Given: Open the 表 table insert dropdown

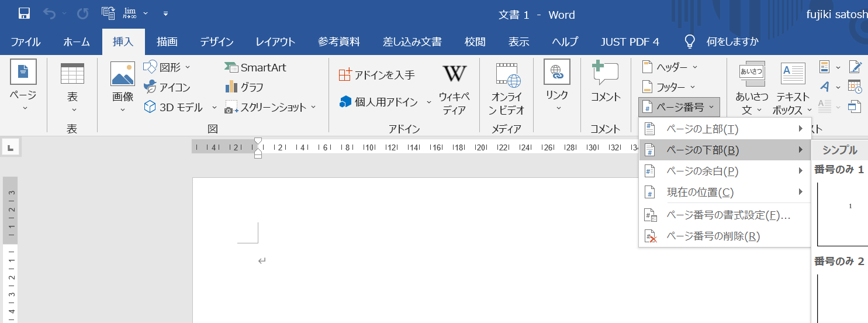Looking at the screenshot, I should 72,86.
